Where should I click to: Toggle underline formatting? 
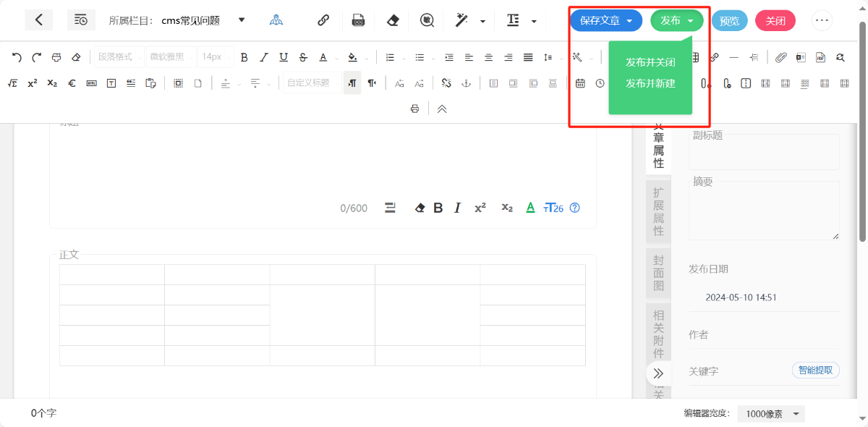(284, 57)
